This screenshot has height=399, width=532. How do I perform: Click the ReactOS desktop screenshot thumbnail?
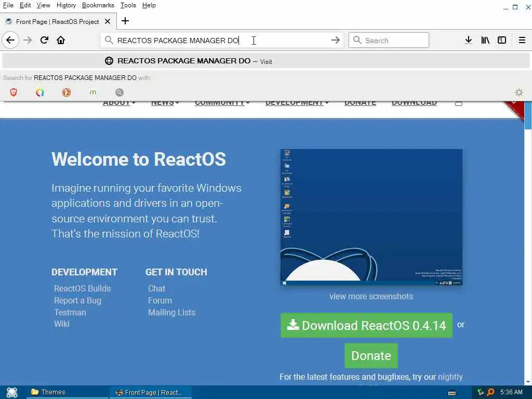371,217
